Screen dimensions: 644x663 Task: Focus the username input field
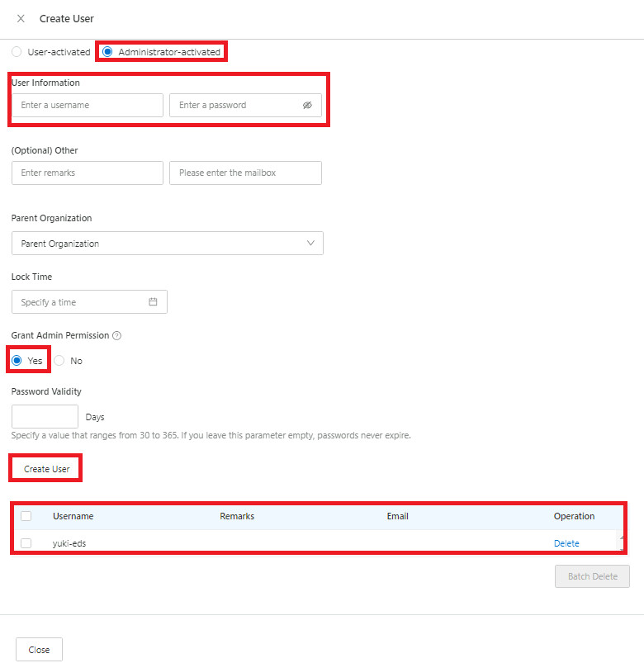[87, 106]
